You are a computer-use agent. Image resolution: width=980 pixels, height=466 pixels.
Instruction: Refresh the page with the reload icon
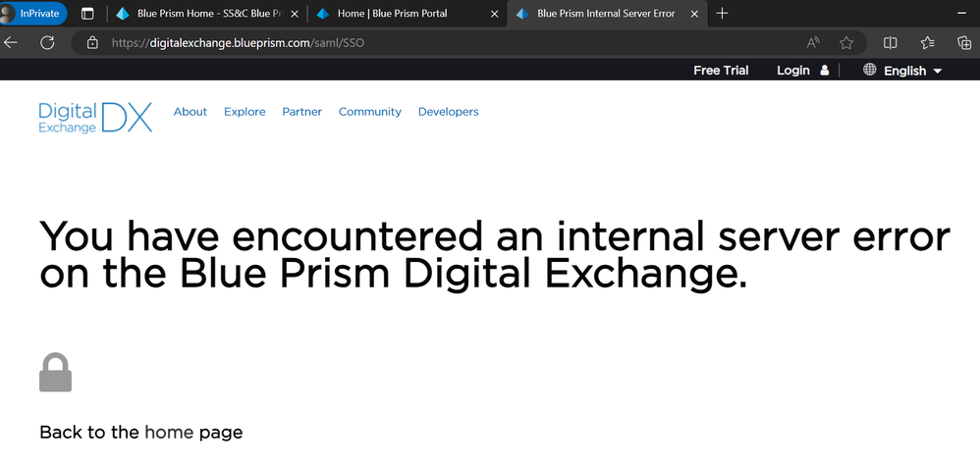pos(47,43)
